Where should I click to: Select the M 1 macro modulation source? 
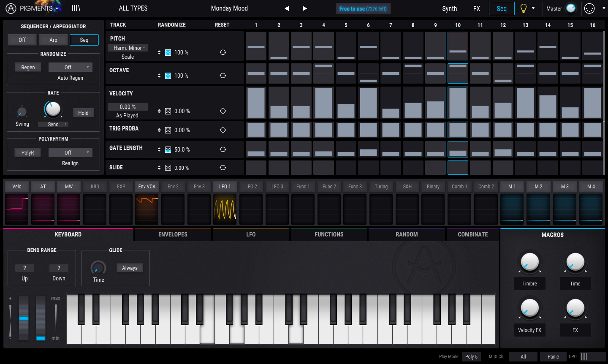(x=512, y=186)
